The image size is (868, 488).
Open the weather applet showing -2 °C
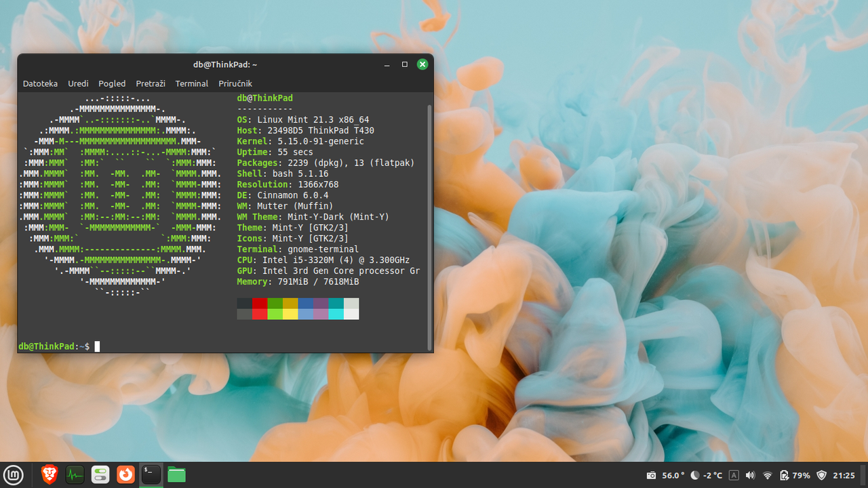[707, 475]
